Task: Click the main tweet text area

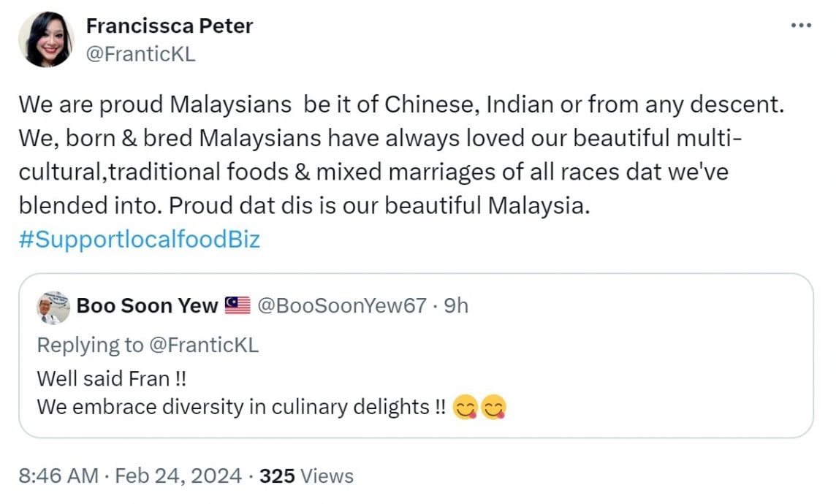Action: click(402, 153)
